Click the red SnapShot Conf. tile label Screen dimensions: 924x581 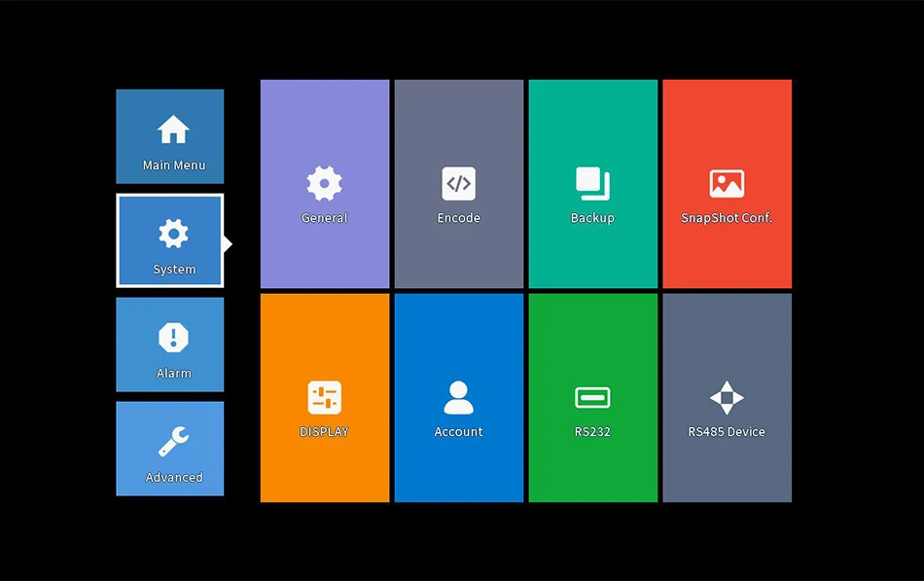[727, 218]
